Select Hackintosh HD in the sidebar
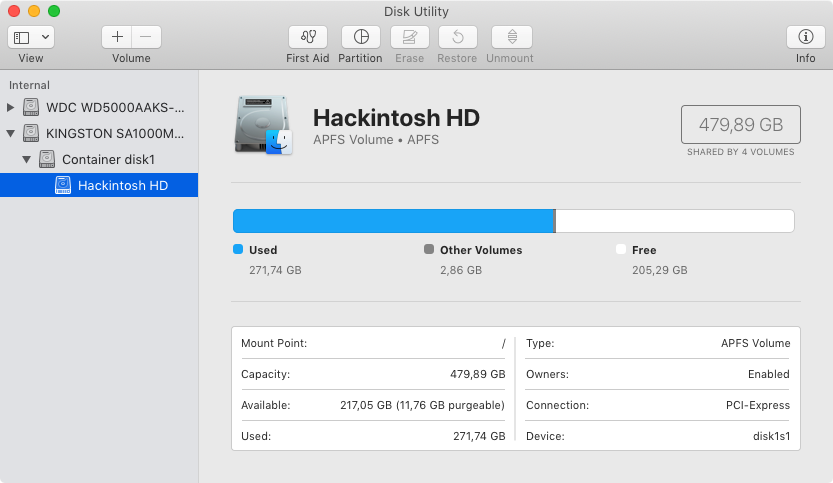Screen dimensions: 833x483 tap(99, 185)
